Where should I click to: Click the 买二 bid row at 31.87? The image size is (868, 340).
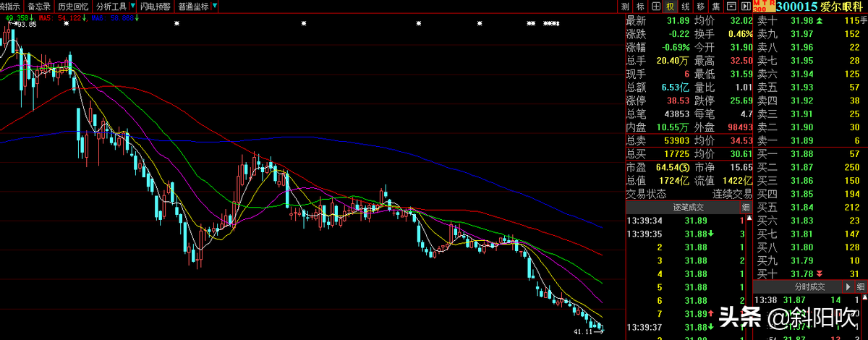pyautogui.click(x=810, y=167)
